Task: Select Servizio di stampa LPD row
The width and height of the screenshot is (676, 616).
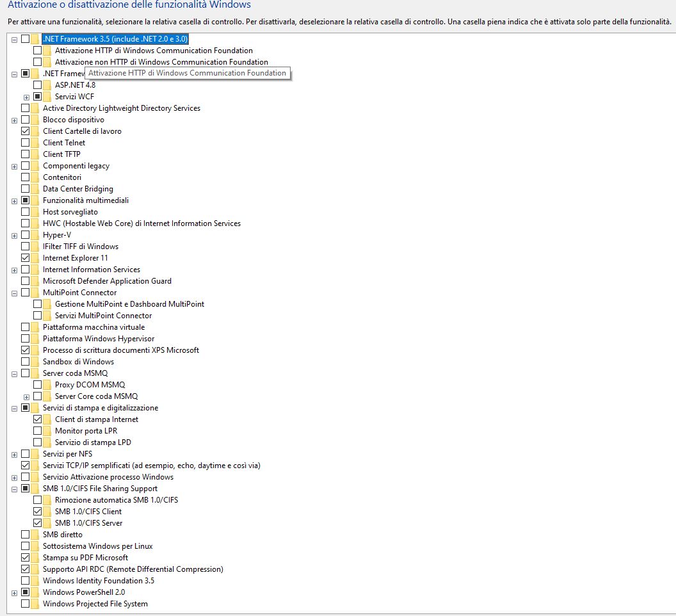Action: pyautogui.click(x=93, y=442)
